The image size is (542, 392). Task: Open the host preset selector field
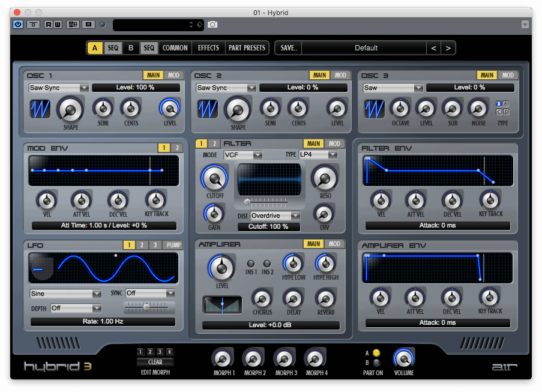[158, 25]
